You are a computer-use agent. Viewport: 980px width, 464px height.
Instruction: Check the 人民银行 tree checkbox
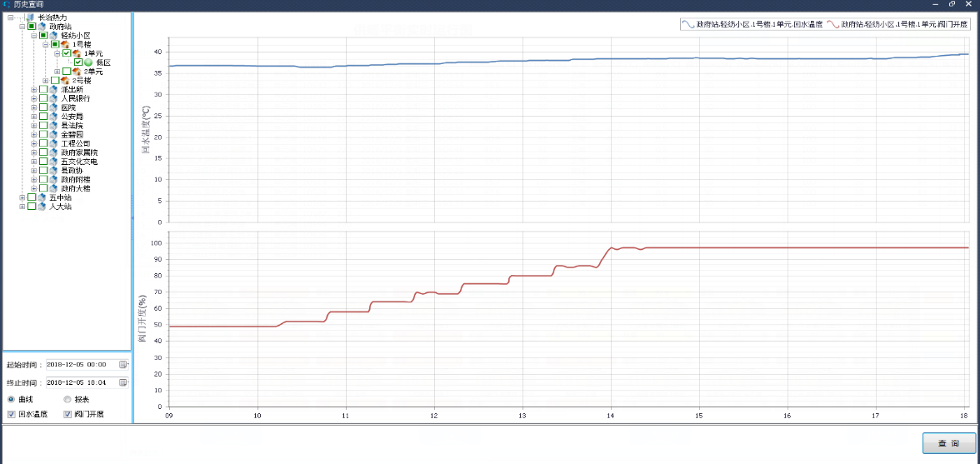pos(43,98)
